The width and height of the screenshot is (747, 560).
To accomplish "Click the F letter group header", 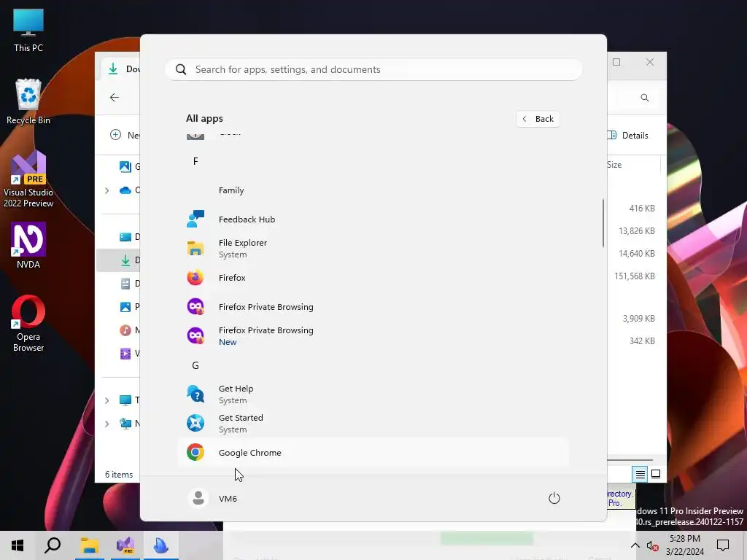I will (x=196, y=161).
